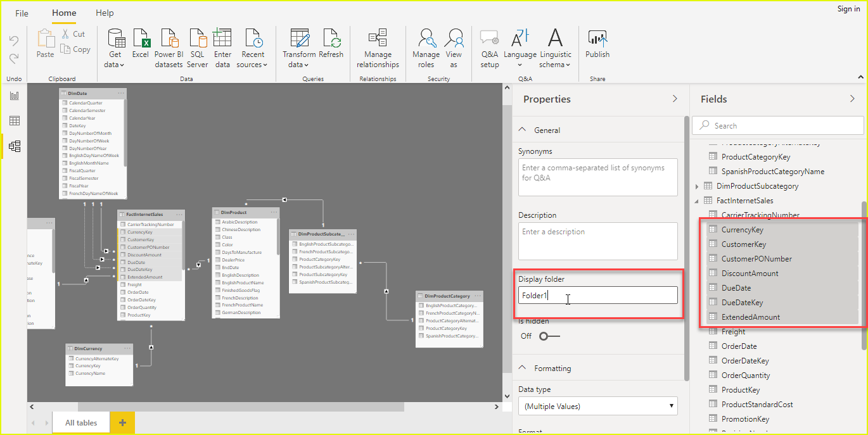The image size is (868, 435).
Task: Click the Excel data source icon
Action: pyautogui.click(x=141, y=39)
